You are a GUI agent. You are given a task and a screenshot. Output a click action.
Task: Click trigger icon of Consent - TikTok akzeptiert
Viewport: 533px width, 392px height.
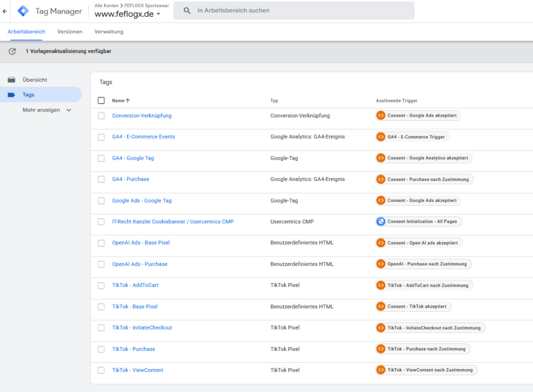pos(380,307)
